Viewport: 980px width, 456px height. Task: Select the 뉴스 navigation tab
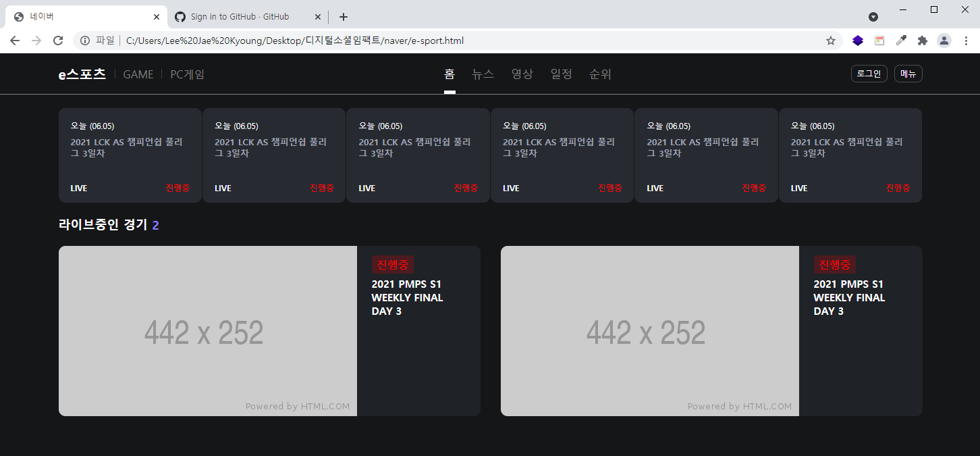483,74
